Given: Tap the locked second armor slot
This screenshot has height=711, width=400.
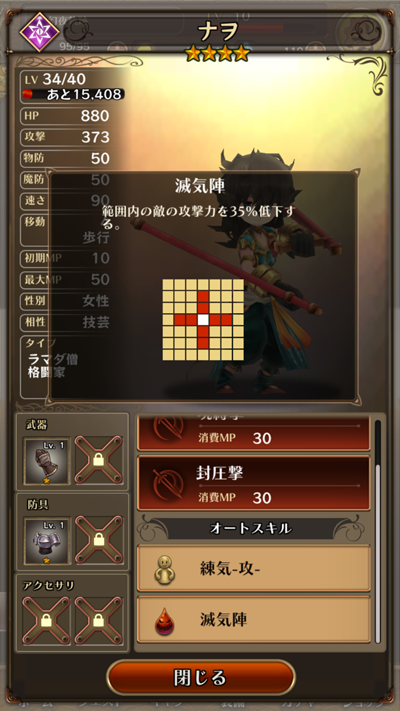Looking at the screenshot, I should click(x=98, y=540).
